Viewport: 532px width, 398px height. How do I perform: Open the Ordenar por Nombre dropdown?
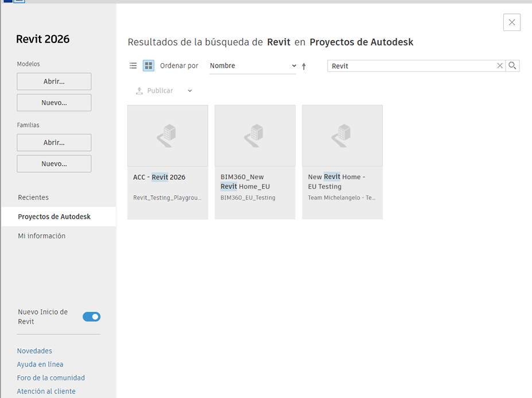click(x=253, y=66)
